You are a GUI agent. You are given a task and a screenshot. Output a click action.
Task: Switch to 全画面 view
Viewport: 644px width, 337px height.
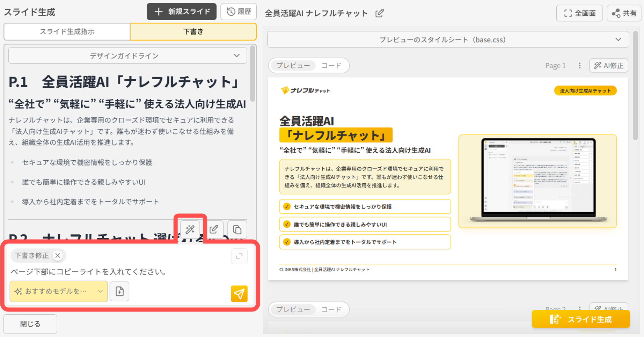point(579,13)
